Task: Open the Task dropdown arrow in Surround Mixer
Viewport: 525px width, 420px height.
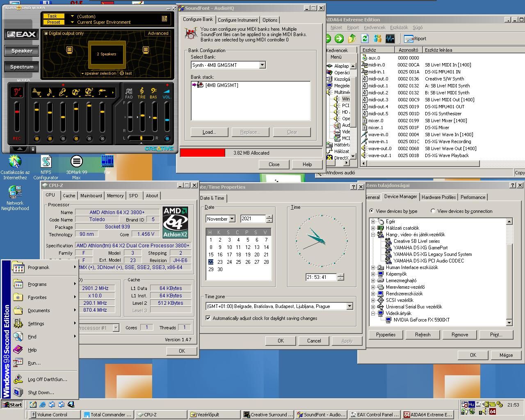Action: point(72,16)
